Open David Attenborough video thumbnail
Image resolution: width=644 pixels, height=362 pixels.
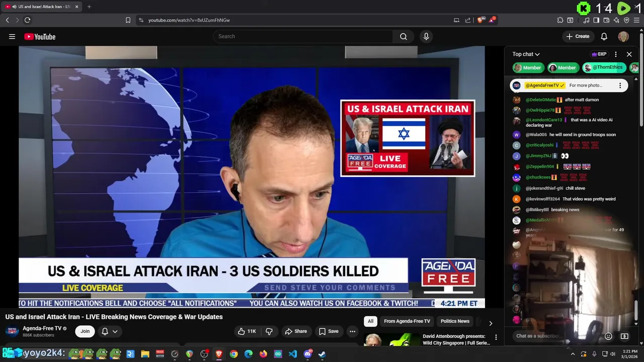click(x=391, y=340)
